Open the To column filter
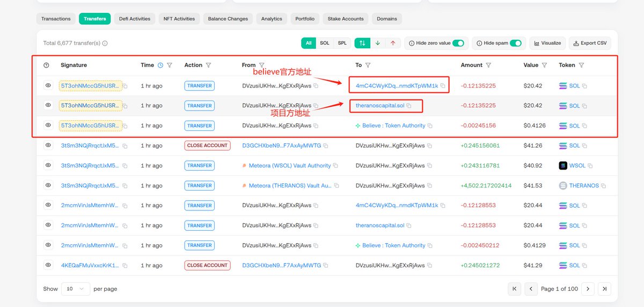The height and width of the screenshot is (307, 644). (368, 65)
